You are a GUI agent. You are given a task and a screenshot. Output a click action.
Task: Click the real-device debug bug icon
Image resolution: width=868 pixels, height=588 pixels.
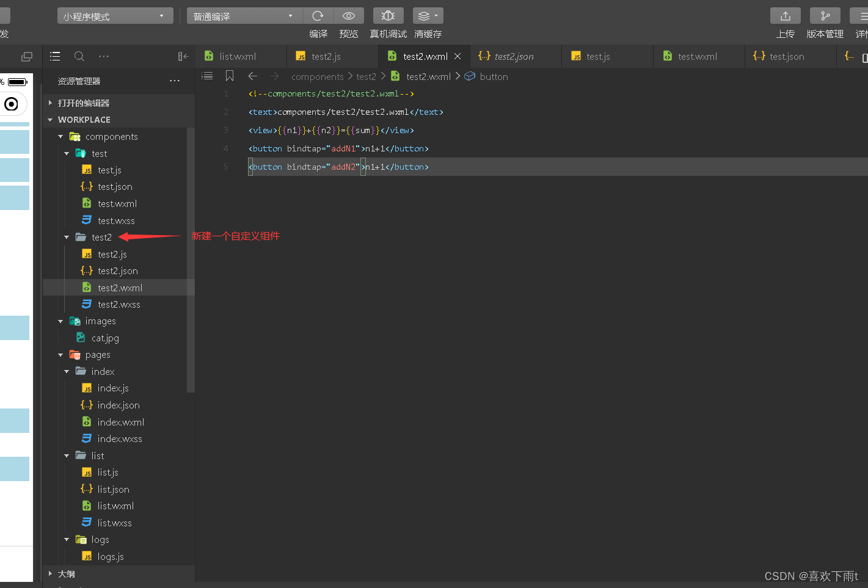pos(388,16)
